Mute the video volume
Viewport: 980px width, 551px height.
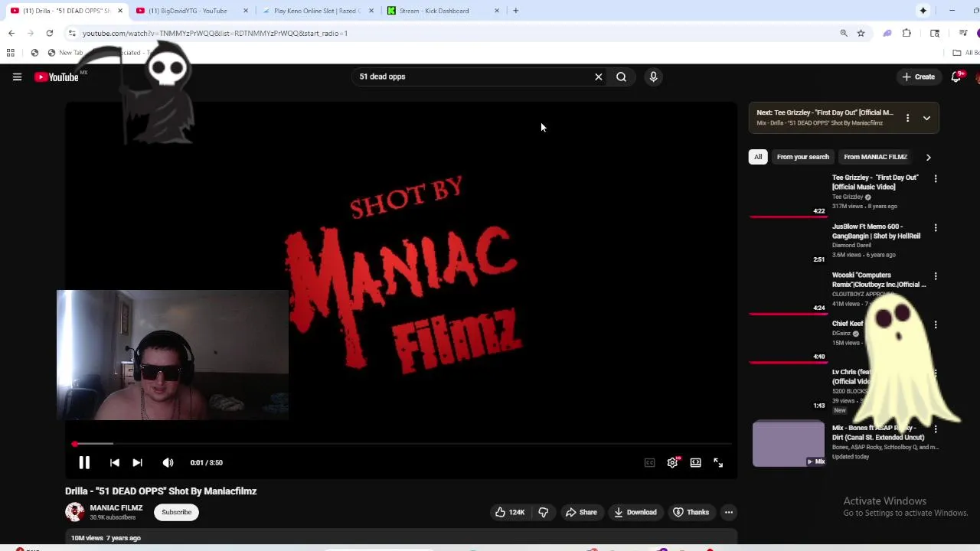168,462
